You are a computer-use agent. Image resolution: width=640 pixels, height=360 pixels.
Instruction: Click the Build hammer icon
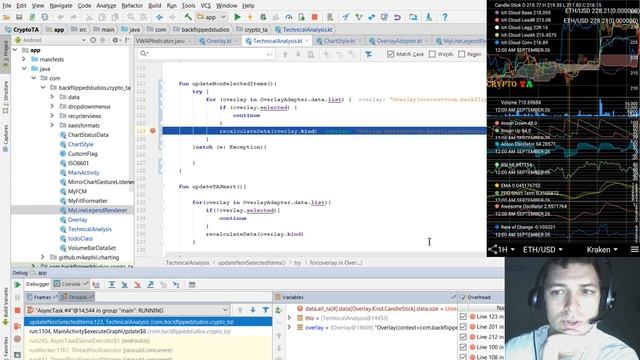188,17
